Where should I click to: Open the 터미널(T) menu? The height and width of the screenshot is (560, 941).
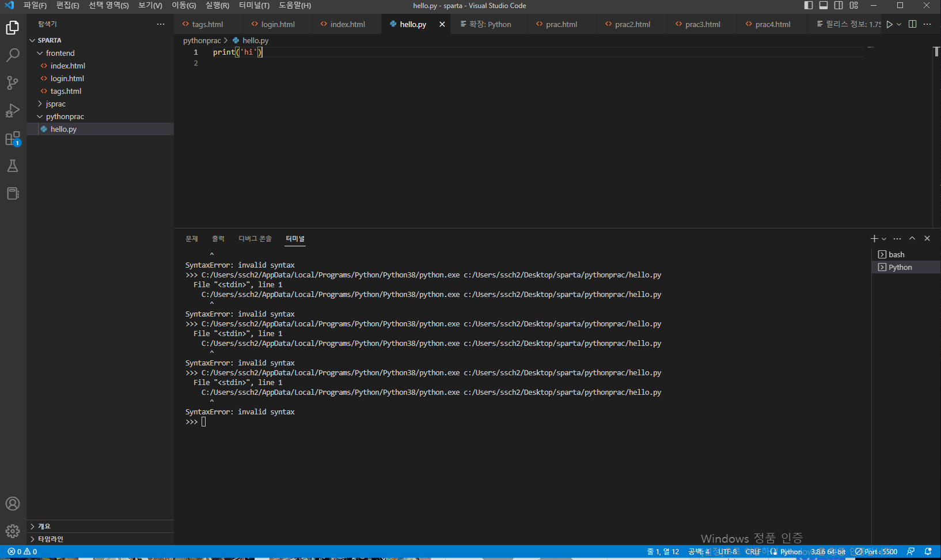click(254, 5)
